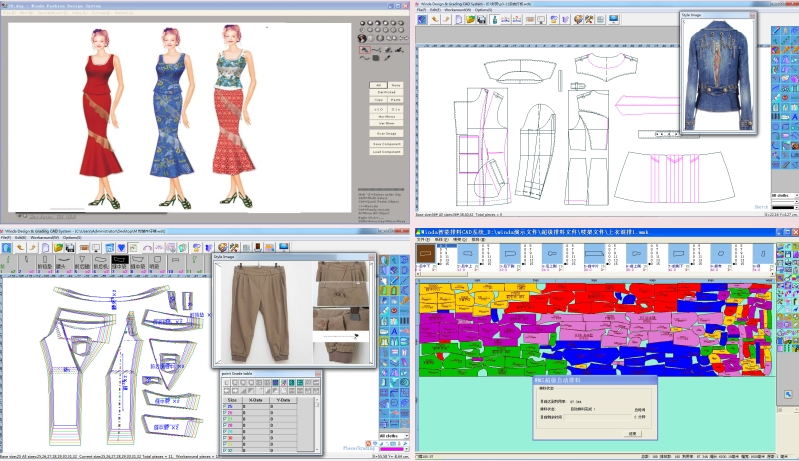The height and width of the screenshot is (461, 799).
Task: Open Workaround(W) menu in top-right CAD window
Action: tap(458, 10)
